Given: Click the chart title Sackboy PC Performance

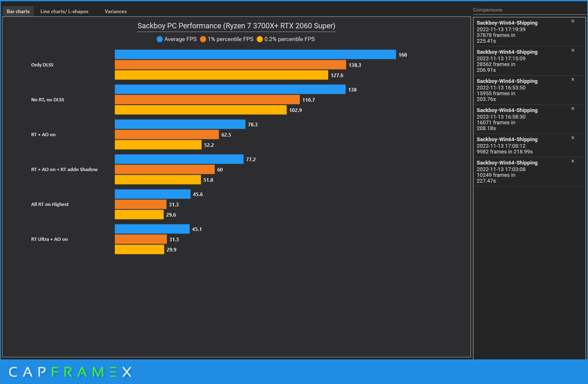Looking at the screenshot, I should click(x=237, y=26).
